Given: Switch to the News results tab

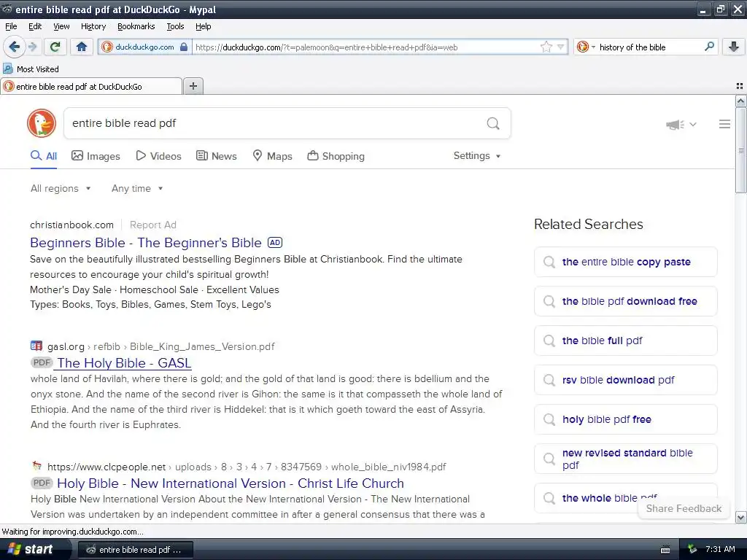Looking at the screenshot, I should tap(216, 156).
